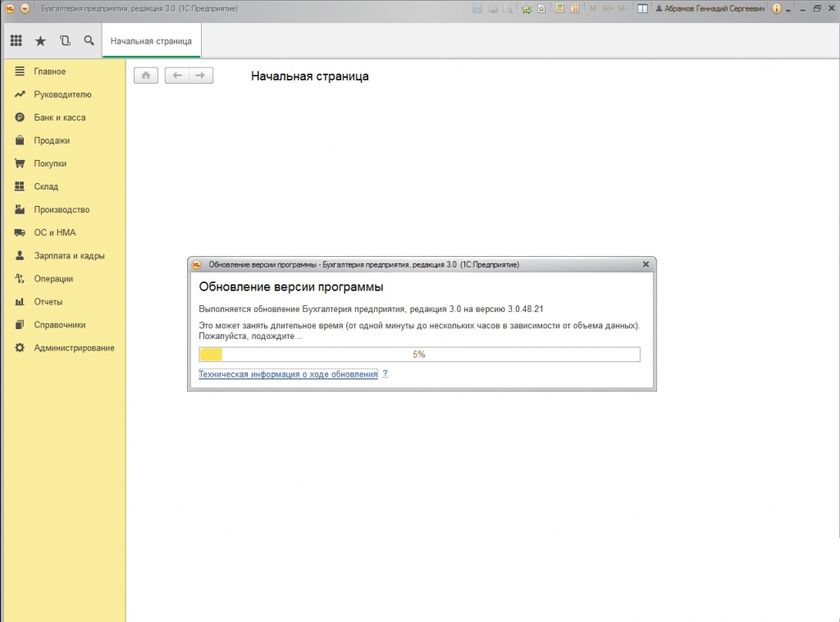The image size is (840, 622).
Task: Open the Покупки section
Action: [x=50, y=163]
